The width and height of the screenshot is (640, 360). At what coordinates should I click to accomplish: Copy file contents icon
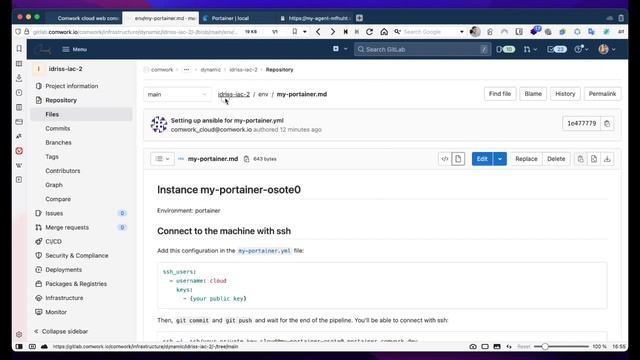tap(580, 159)
